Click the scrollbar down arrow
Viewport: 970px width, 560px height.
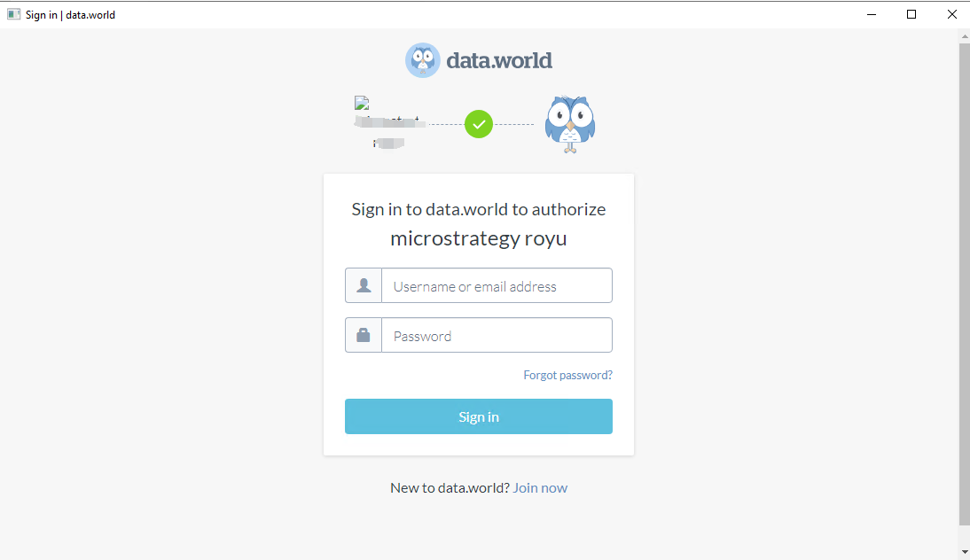pos(963,550)
